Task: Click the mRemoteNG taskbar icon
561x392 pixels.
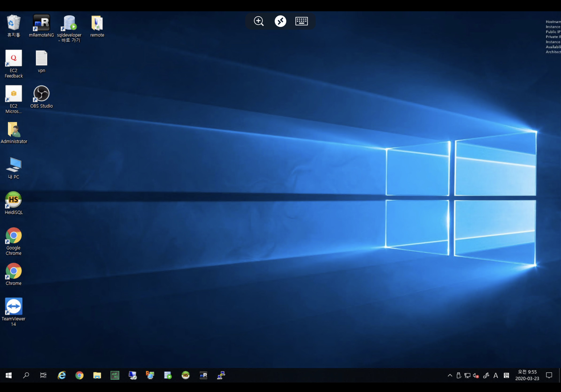Action: pos(203,375)
